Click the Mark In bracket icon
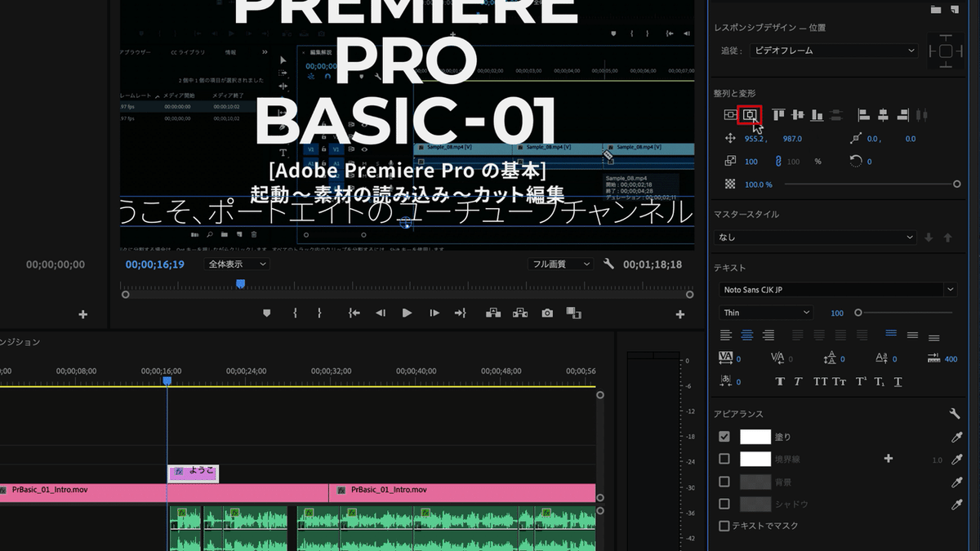The width and height of the screenshot is (980, 551). pyautogui.click(x=295, y=313)
